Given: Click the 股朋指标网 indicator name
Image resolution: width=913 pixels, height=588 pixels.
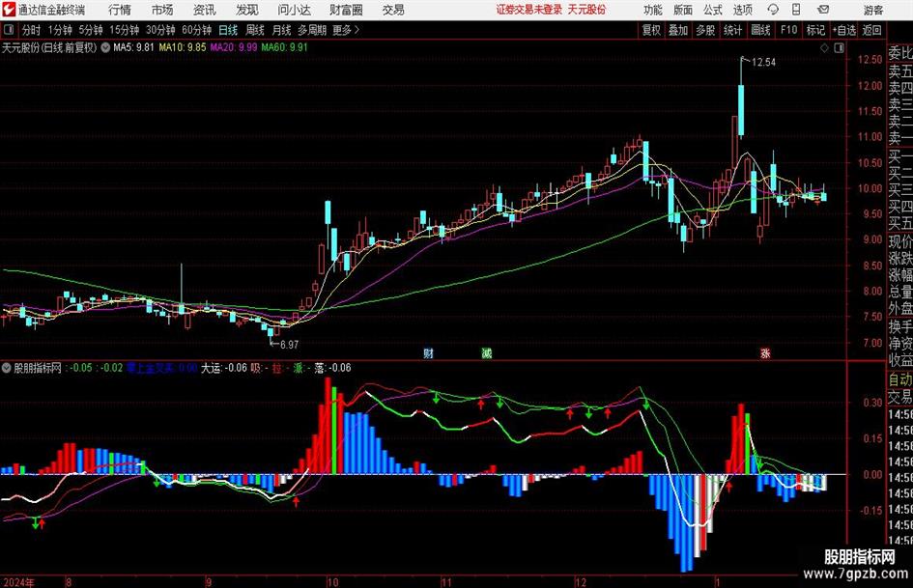Looking at the screenshot, I should (38, 368).
